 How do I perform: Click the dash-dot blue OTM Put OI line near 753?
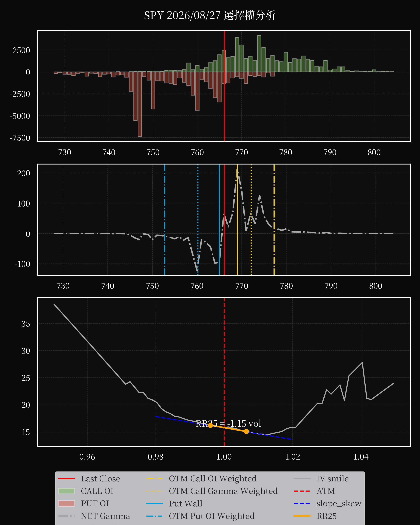tap(165, 220)
